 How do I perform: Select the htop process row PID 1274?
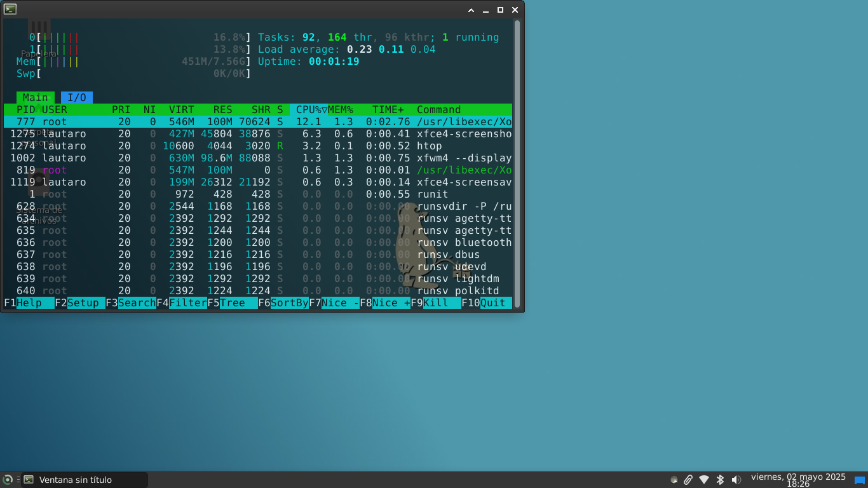point(258,146)
